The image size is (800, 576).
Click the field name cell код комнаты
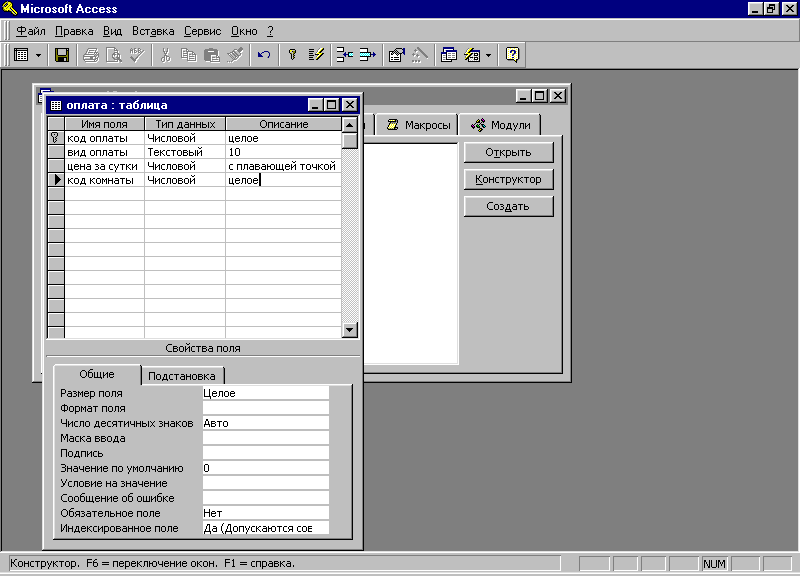tap(105, 180)
